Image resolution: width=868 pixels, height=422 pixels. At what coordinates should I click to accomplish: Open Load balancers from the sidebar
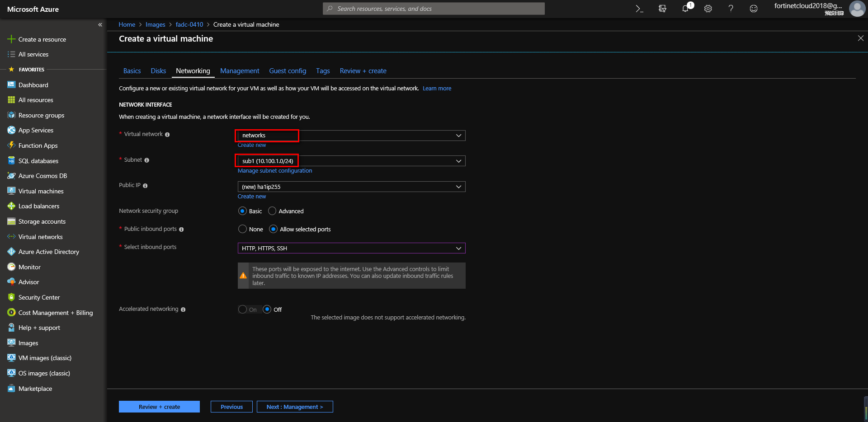[39, 206]
